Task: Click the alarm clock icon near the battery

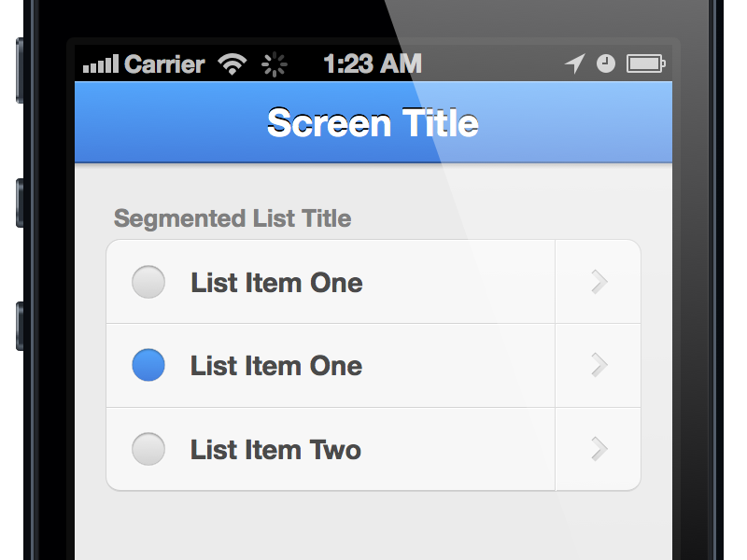Action: click(605, 63)
